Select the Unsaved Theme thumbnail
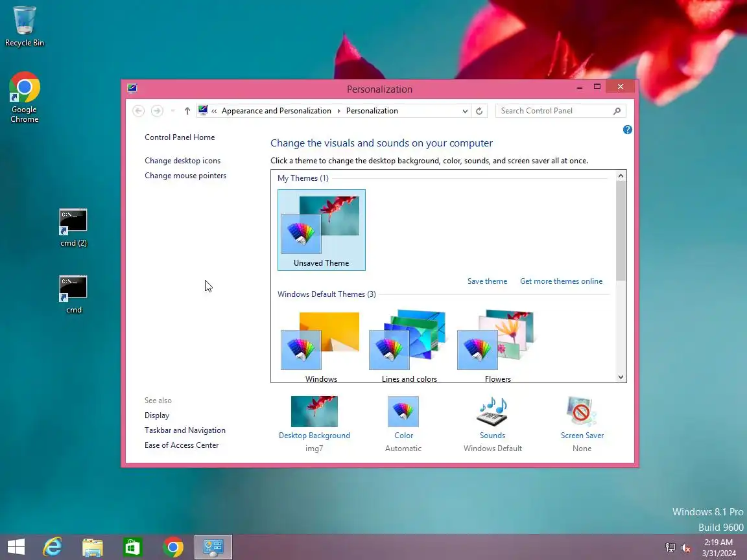The width and height of the screenshot is (747, 560). [322, 230]
